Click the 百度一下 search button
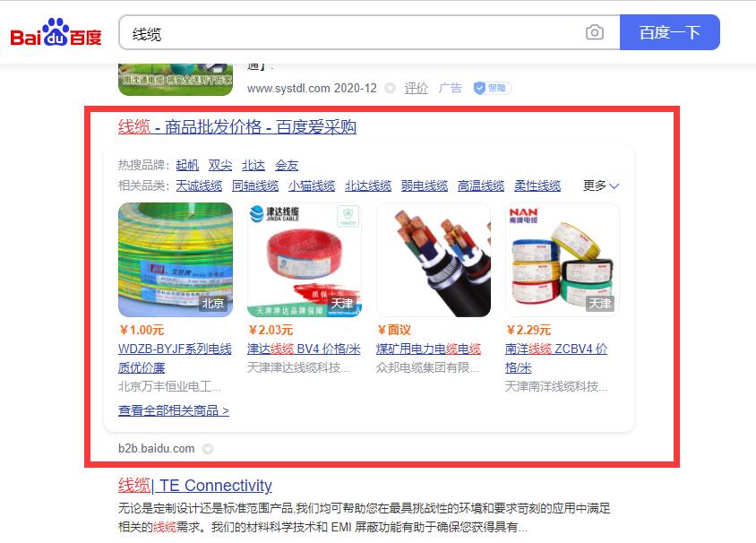756x543 pixels. 670,32
